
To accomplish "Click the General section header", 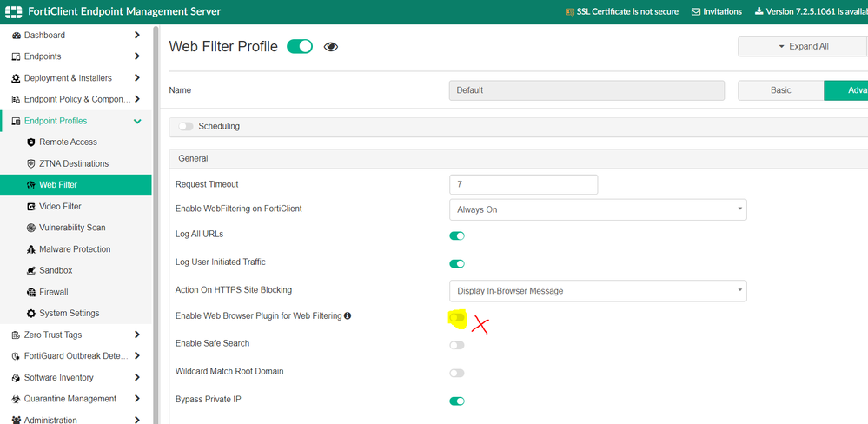I will [x=518, y=159].
